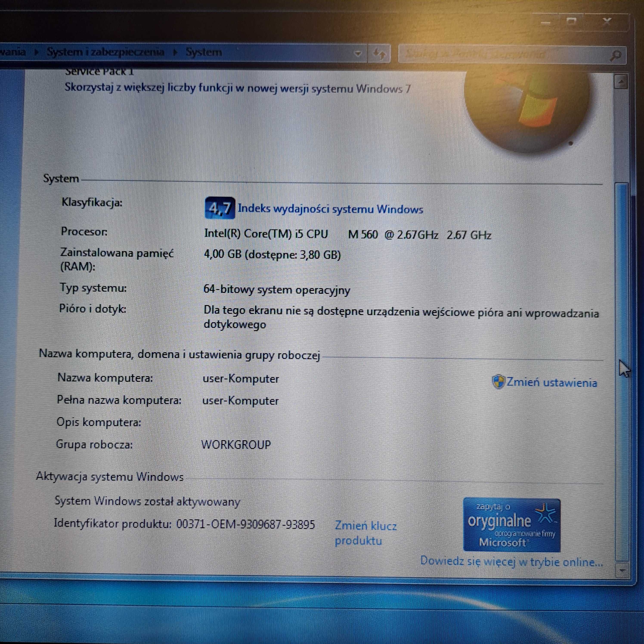Image resolution: width=644 pixels, height=644 pixels.
Task: Click the magnifier search icon
Action: [616, 55]
